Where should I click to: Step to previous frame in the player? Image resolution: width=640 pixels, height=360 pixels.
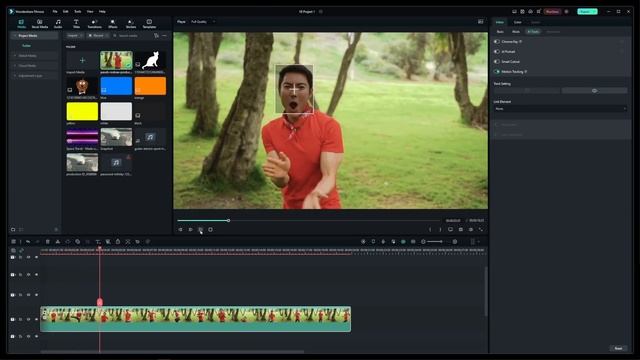tap(180, 229)
